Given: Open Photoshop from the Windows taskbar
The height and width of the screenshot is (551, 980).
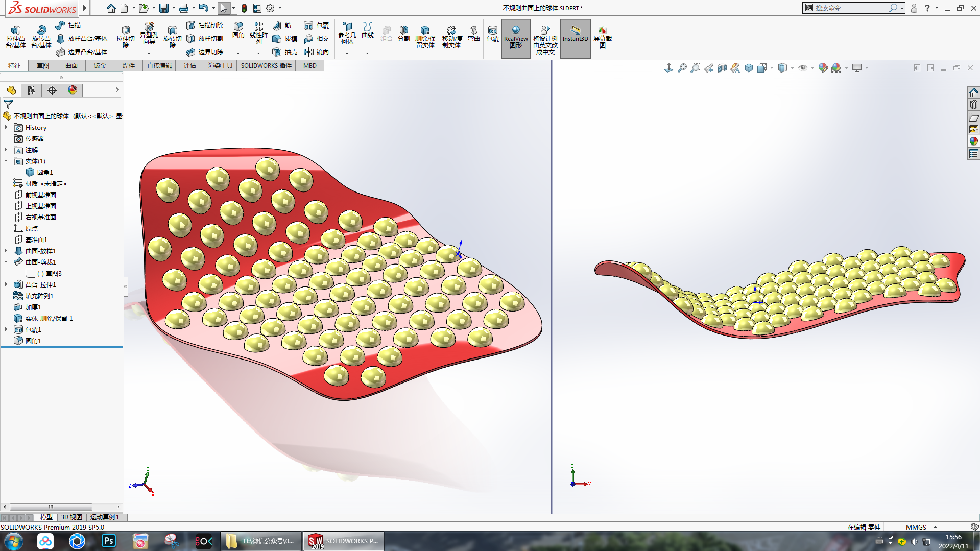Looking at the screenshot, I should click(x=109, y=541).
